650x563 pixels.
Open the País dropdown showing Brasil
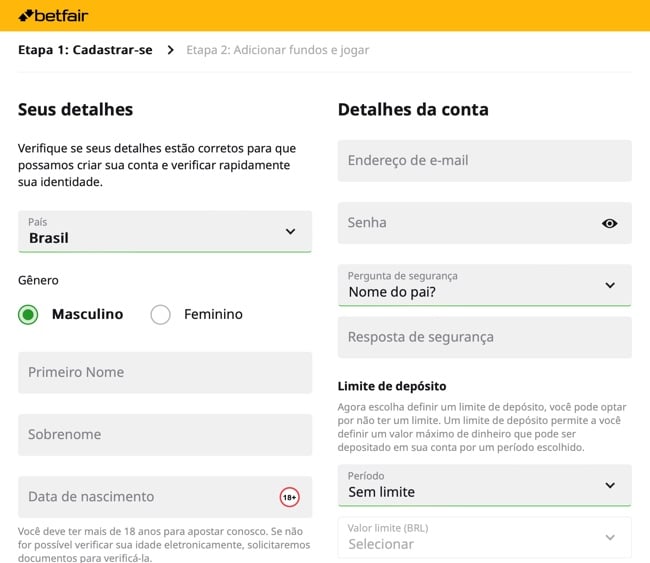pos(165,231)
